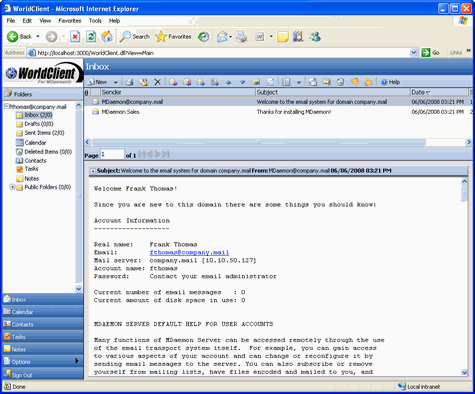475x394 pixels.
Task: Open the dropdown arrow next to New
Action: [116, 82]
